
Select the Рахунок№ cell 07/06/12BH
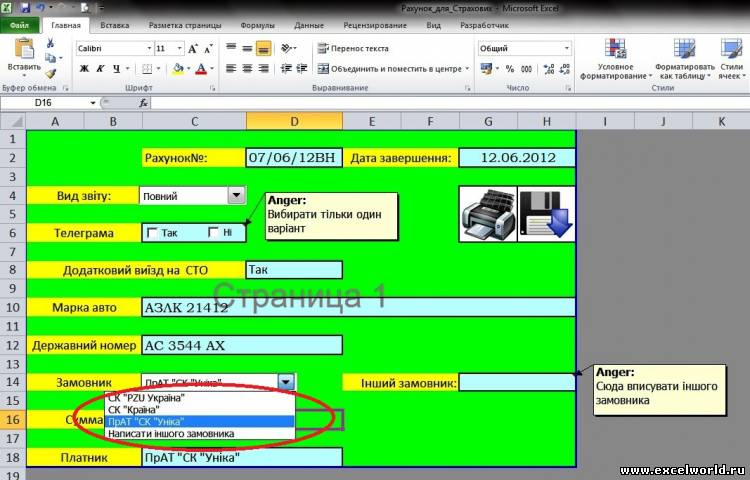[294, 158]
